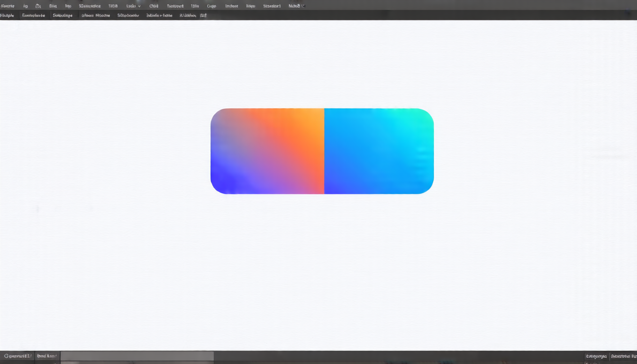Open the Standard menu in the top bar
The height and width of the screenshot is (364, 637).
point(272,6)
